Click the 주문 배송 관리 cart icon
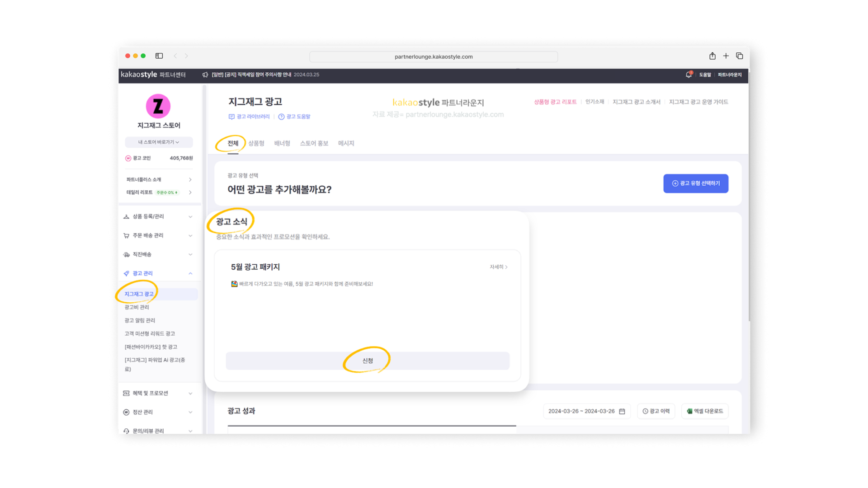 pos(127,235)
